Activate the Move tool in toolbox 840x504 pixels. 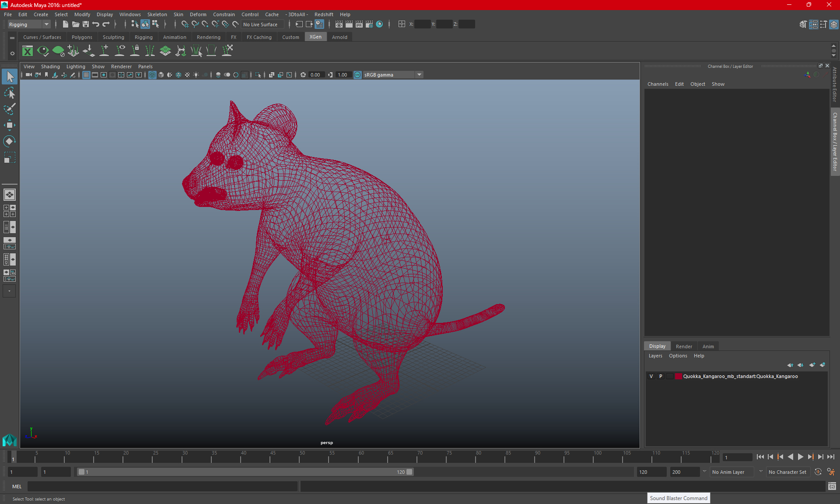click(x=10, y=125)
